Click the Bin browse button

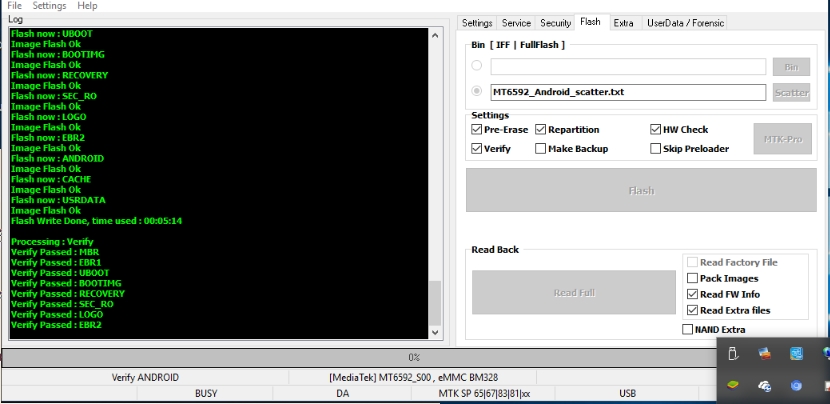pyautogui.click(x=791, y=67)
